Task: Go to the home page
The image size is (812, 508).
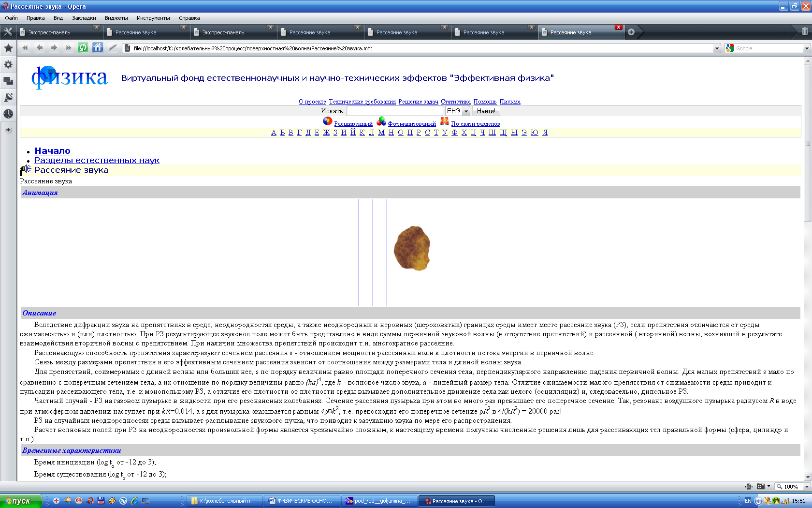Action: (x=98, y=47)
